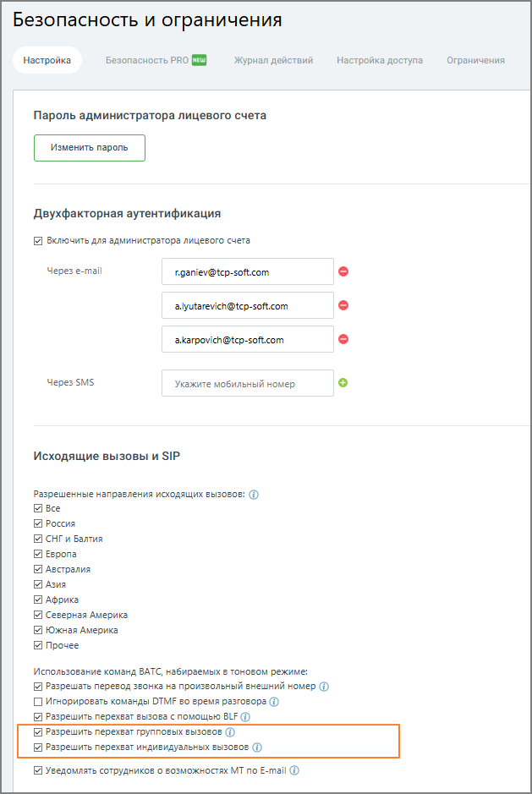Show the info tooltip for Уведомлять сотрудников по E-mail
The width and height of the screenshot is (532, 794).
[294, 770]
